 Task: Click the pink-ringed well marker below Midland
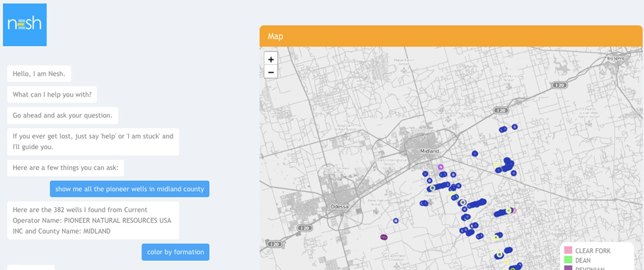[440, 167]
